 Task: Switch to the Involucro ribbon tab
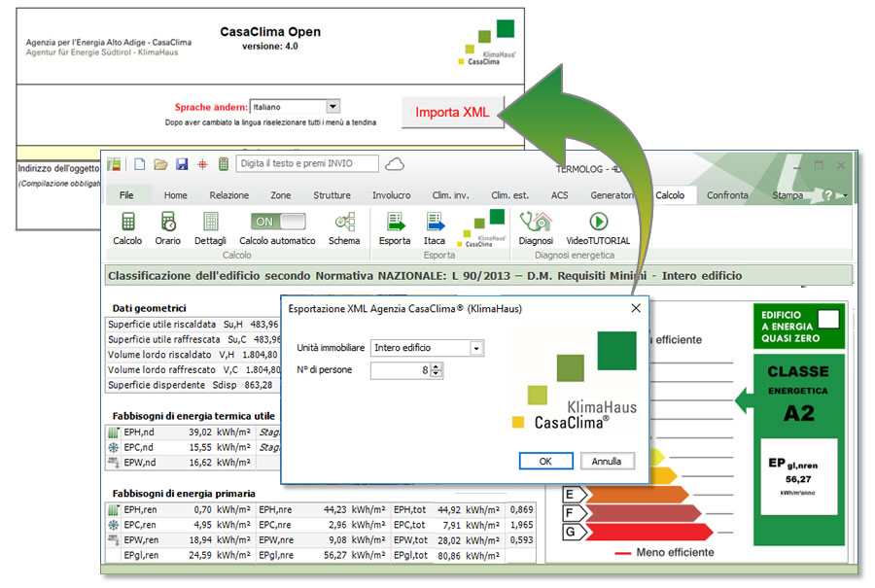click(391, 195)
